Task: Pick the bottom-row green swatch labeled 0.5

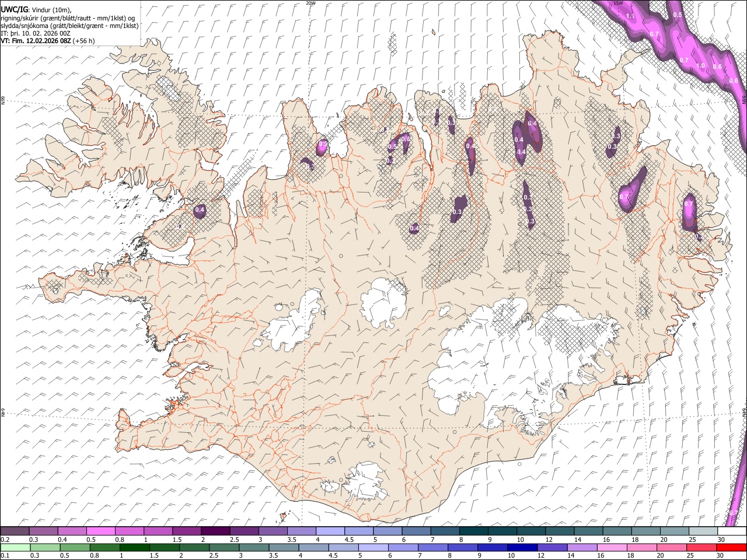Action: pos(75,547)
